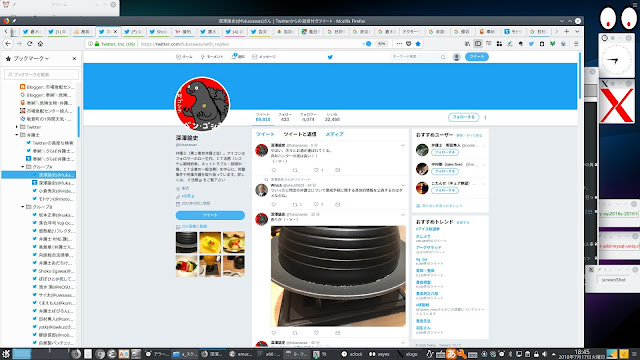Viewport: 640px width, 360px height.
Task: Open a new tab with plus button
Action: (567, 31)
